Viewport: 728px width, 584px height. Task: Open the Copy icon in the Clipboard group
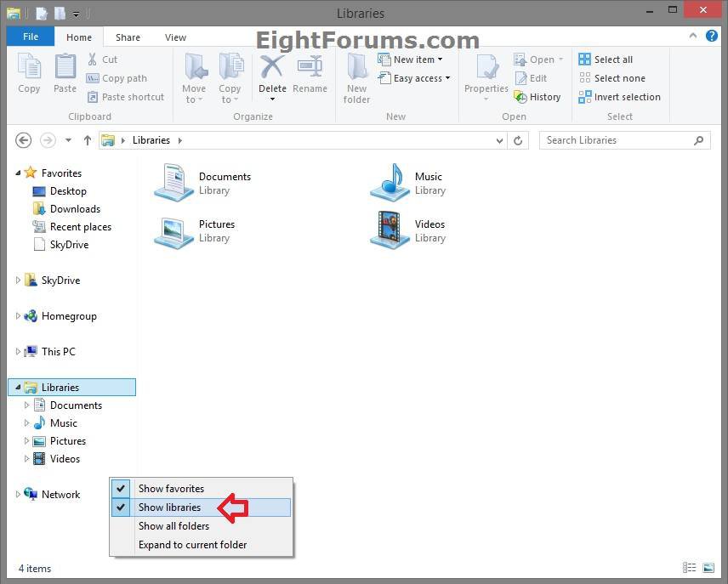coord(29,73)
